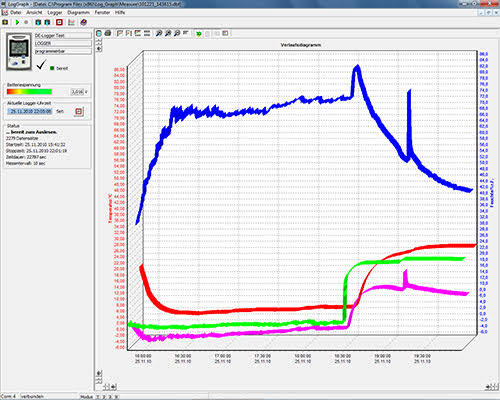
Task: Click the data logger device thumbnail image
Action: [19, 51]
